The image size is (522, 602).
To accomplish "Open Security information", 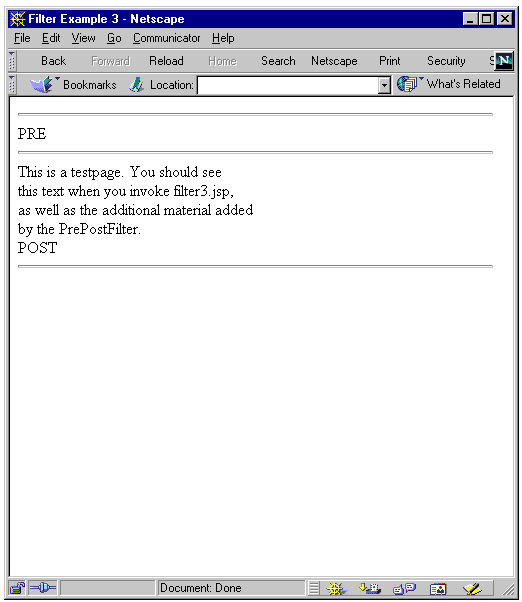I will click(x=446, y=61).
